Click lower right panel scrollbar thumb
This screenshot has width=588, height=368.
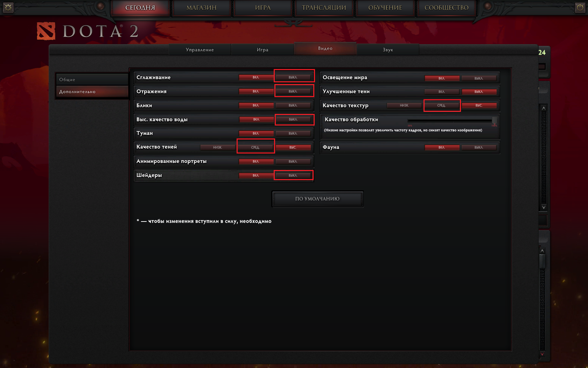point(542,261)
